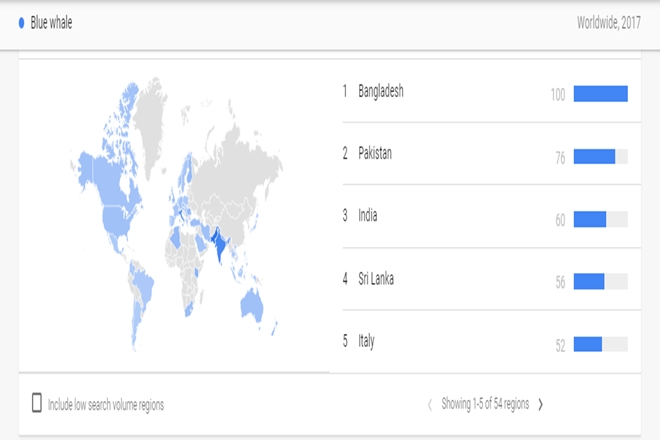The width and height of the screenshot is (660, 440).
Task: Click the Worldwide, 2017 label
Action: [608, 21]
